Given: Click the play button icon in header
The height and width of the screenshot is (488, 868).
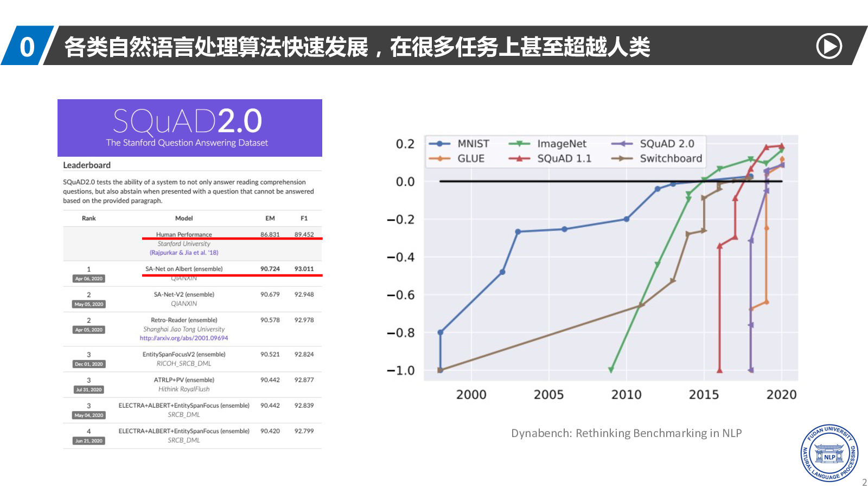Looking at the screenshot, I should point(829,46).
